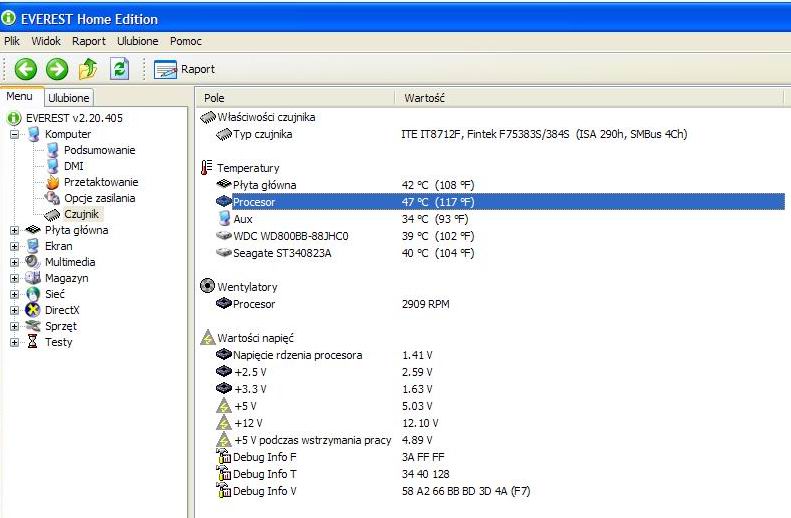Collapse the Komputer tree node

pos(15,134)
